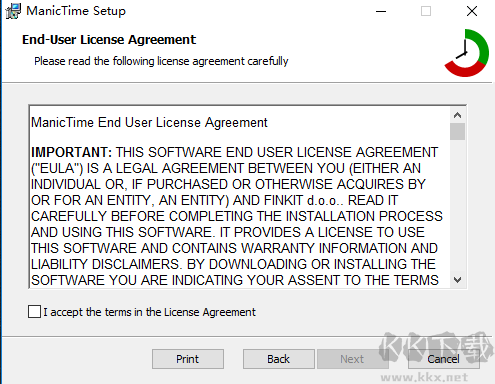Click the license scrollbar down arrow
This screenshot has height=384, width=495.
457,279
